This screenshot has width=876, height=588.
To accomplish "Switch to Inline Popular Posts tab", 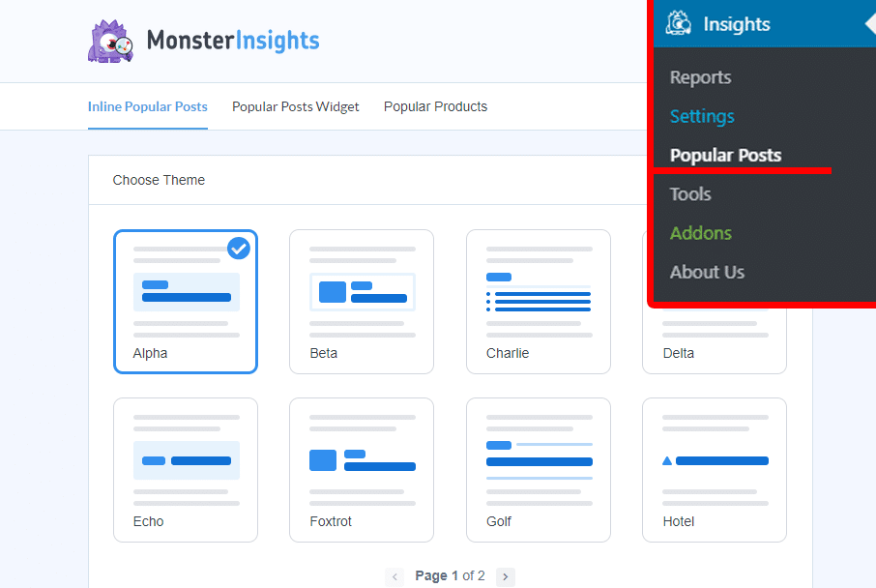I will pyautogui.click(x=147, y=106).
